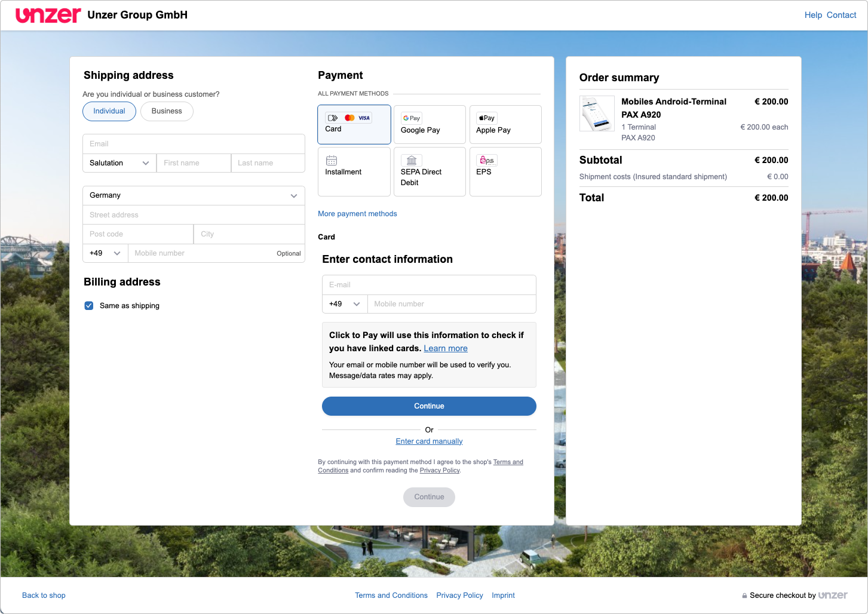Focus the First name field
868x614 pixels.
pos(194,163)
